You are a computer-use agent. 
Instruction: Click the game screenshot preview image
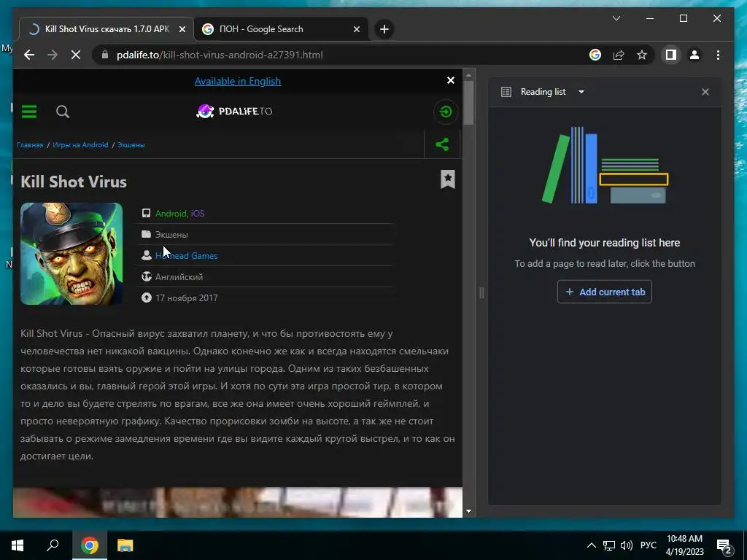coord(238,502)
